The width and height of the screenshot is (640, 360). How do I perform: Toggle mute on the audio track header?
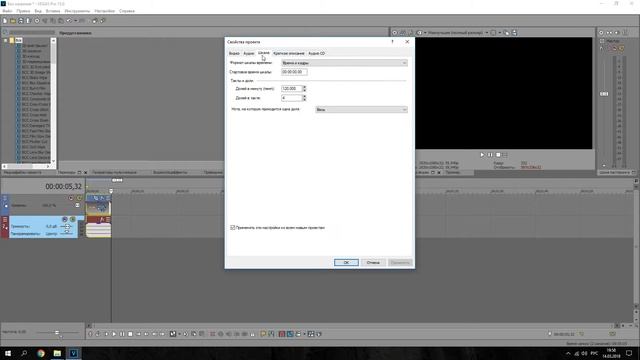64,220
